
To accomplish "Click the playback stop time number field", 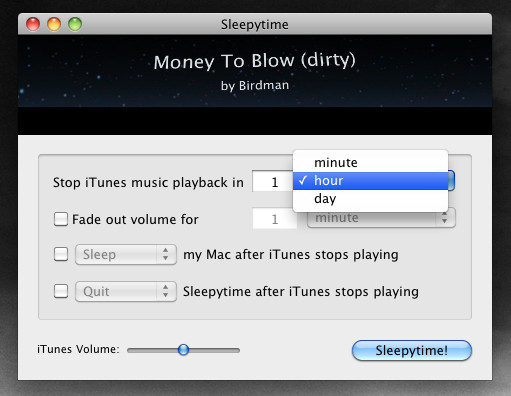I will (273, 182).
